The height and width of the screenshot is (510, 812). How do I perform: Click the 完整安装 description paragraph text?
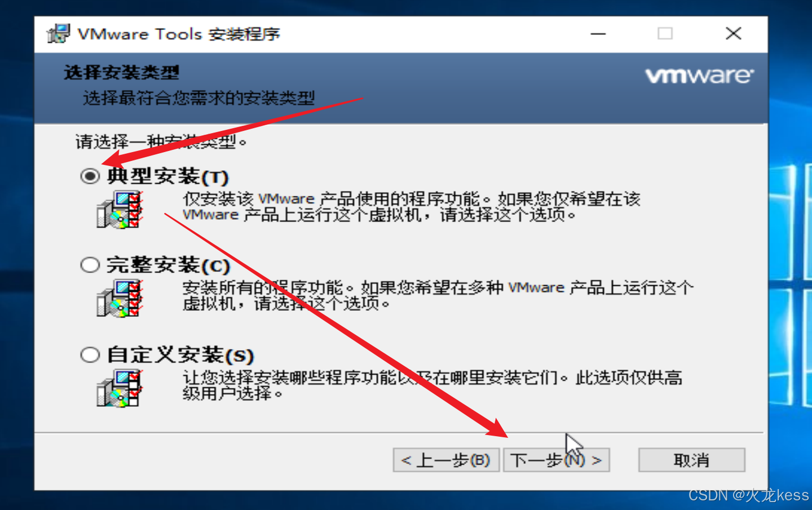[x=438, y=296]
